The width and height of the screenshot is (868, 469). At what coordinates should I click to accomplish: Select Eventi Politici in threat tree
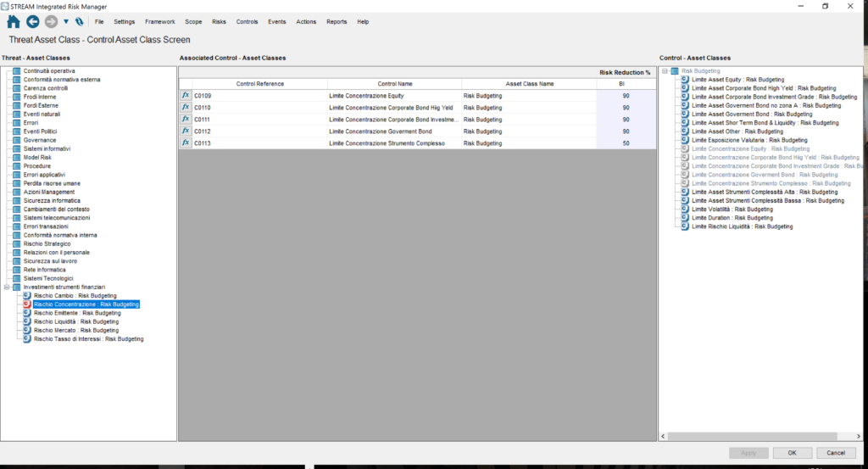coord(40,131)
